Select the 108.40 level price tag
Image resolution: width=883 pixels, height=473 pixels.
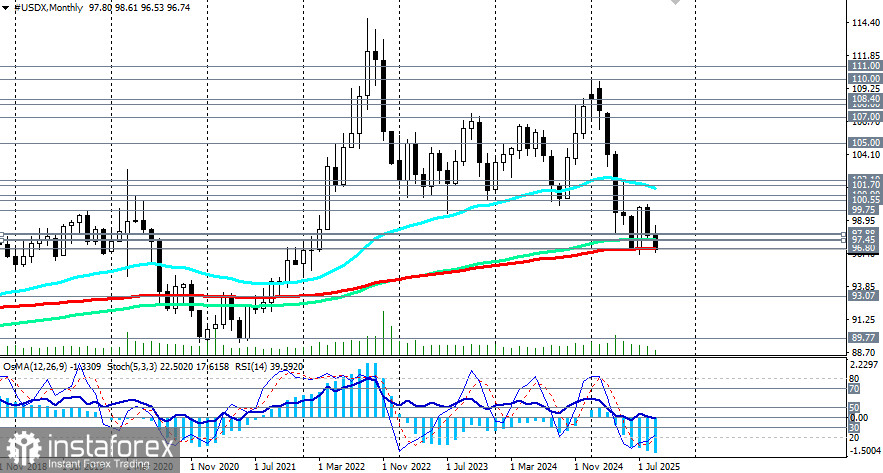point(866,99)
